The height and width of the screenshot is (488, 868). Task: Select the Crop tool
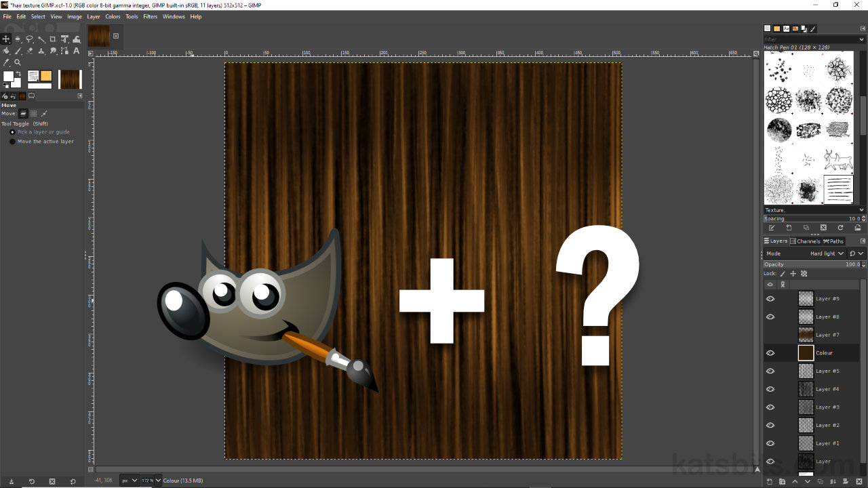(52, 39)
